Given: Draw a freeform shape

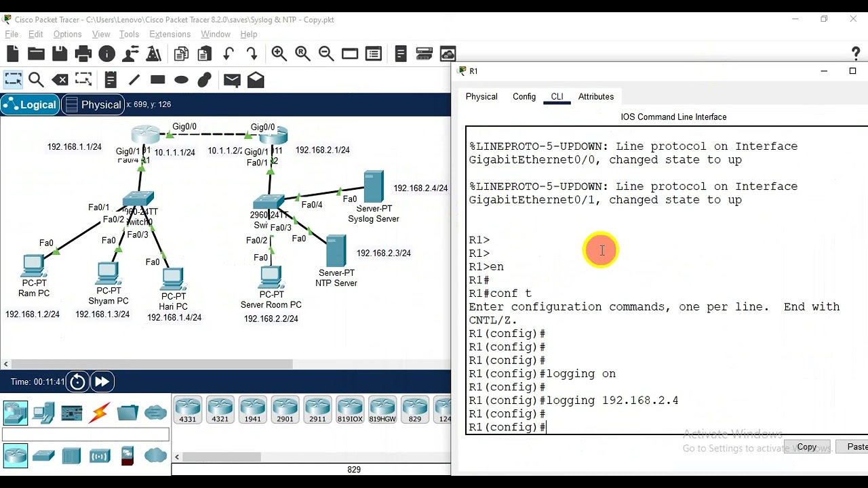Looking at the screenshot, I should 204,80.
